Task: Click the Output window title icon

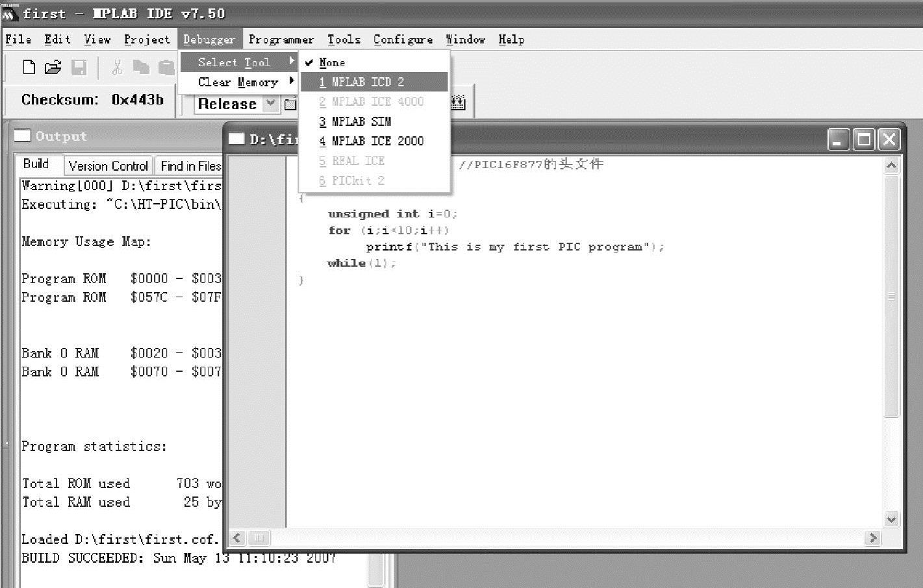Action: click(23, 136)
